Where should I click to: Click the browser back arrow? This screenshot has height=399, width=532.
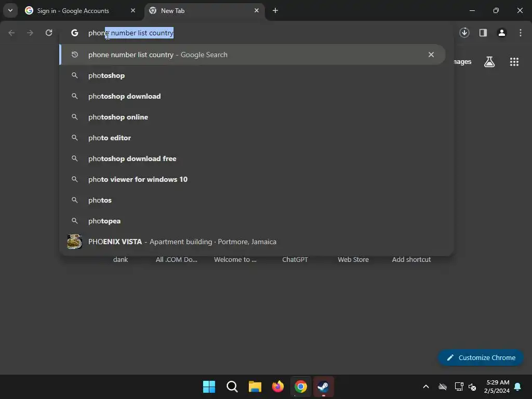tap(11, 33)
